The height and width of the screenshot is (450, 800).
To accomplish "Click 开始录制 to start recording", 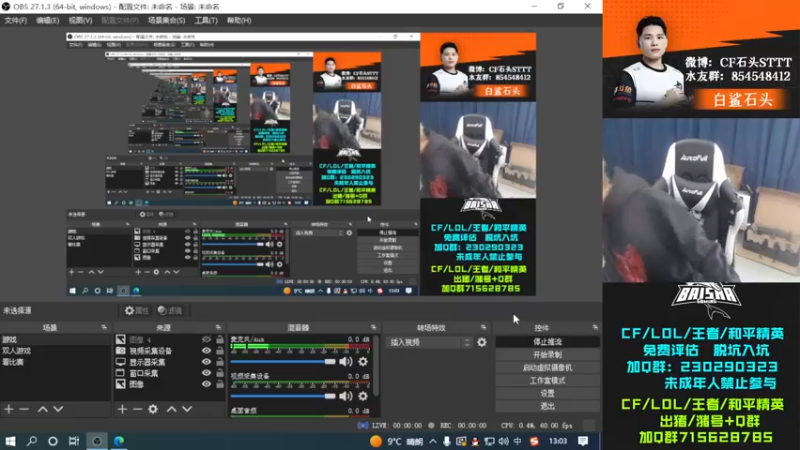I will [x=547, y=355].
